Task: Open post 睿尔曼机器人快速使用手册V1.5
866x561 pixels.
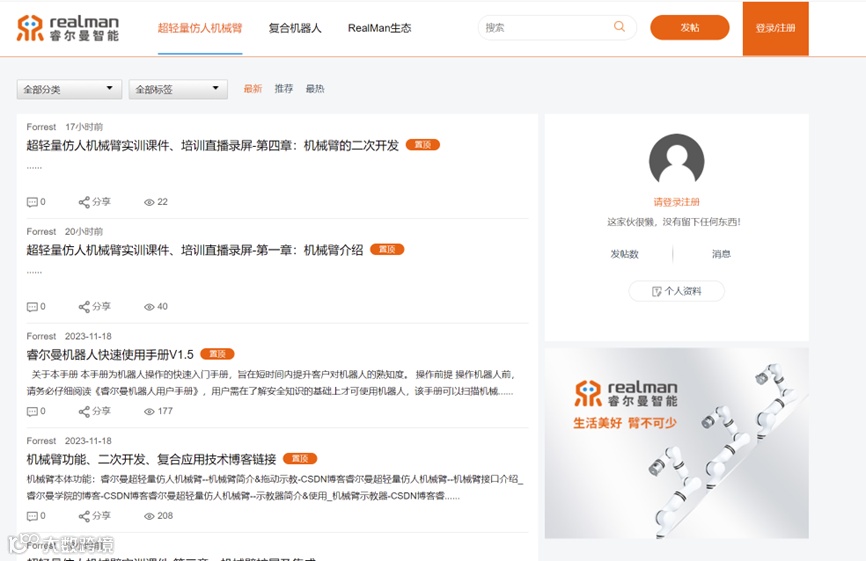Action: 110,354
